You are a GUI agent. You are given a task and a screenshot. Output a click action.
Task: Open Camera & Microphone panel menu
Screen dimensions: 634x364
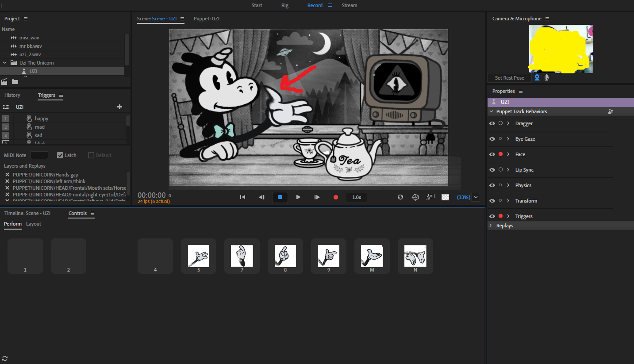[x=547, y=19]
